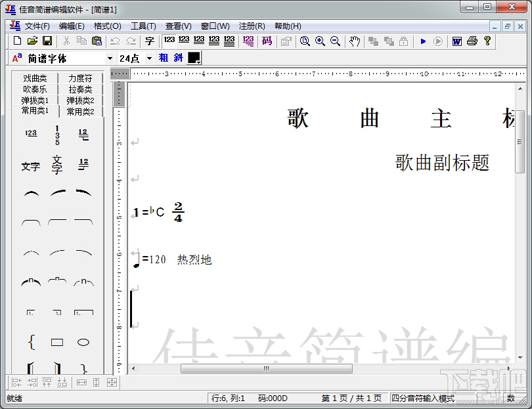This screenshot has height=409, width=532.
Task: Insert horizontal 123 note text symbol
Action: [31, 133]
